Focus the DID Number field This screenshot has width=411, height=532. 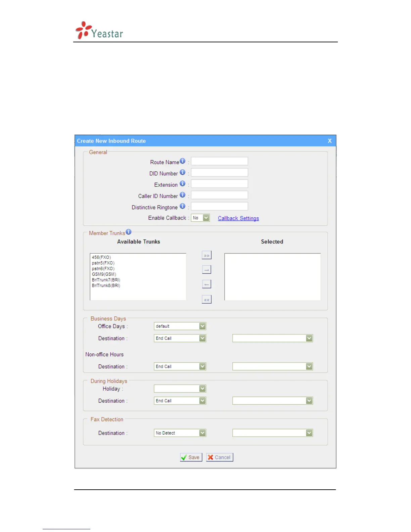click(220, 173)
